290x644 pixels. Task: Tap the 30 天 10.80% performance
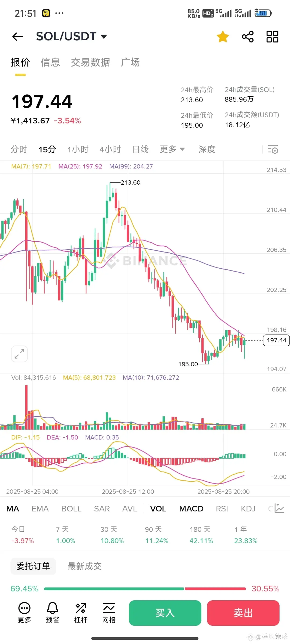coord(112,535)
